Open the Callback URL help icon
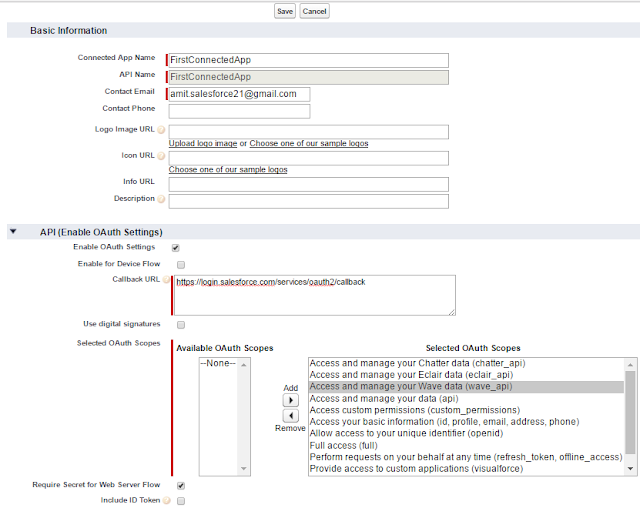640x508 pixels. [166, 280]
